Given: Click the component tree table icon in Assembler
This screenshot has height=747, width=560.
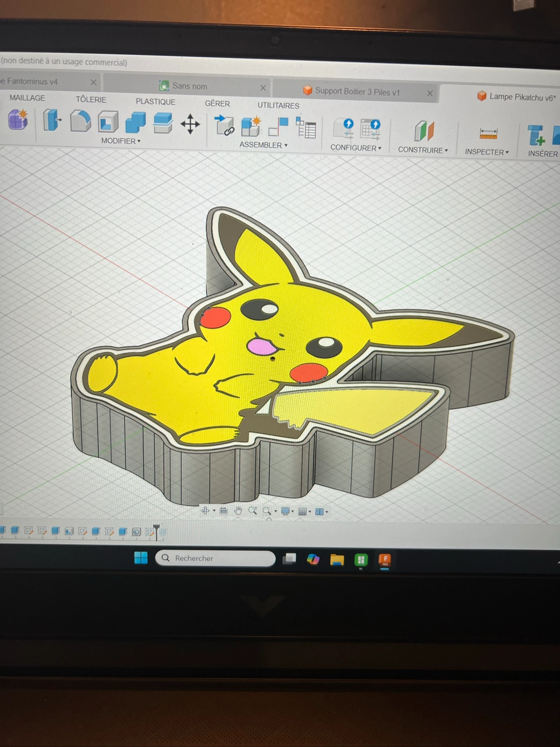Looking at the screenshot, I should [x=306, y=128].
